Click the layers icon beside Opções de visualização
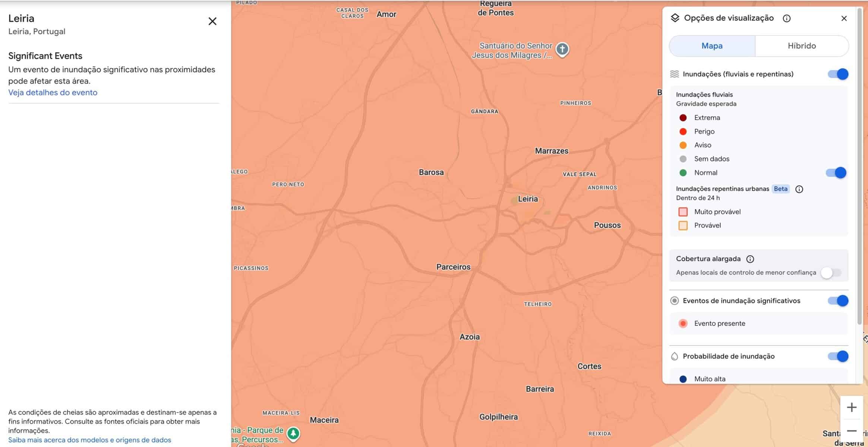This screenshot has height=447, width=868. click(x=675, y=18)
